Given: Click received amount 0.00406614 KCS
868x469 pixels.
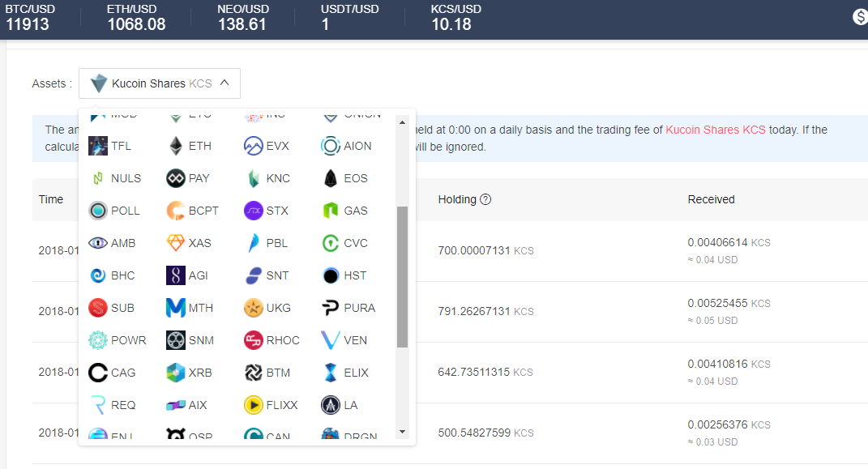Looking at the screenshot, I should click(x=729, y=243).
